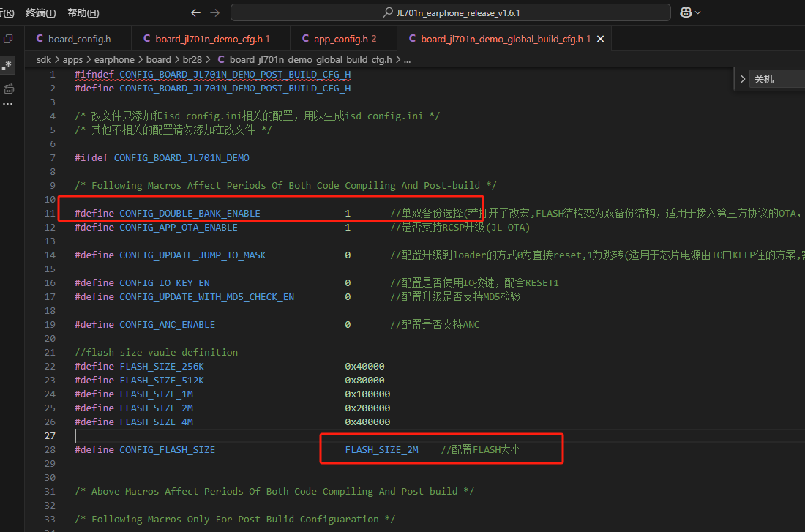
Task: Click the stacked-squares icon in the left strip
Action: click(x=8, y=39)
